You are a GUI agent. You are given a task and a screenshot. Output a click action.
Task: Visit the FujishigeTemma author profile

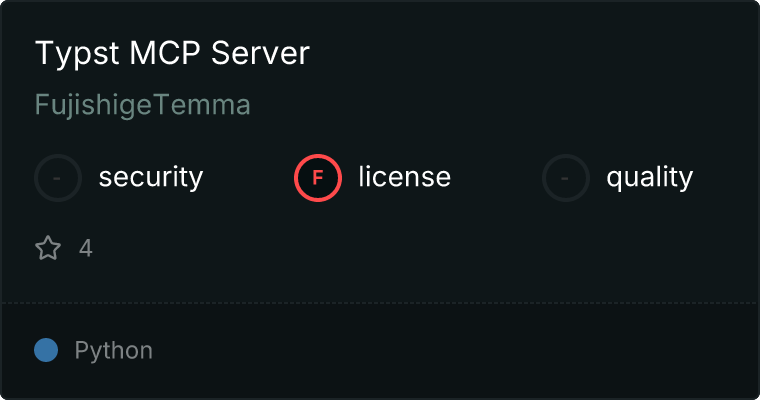[x=142, y=105]
